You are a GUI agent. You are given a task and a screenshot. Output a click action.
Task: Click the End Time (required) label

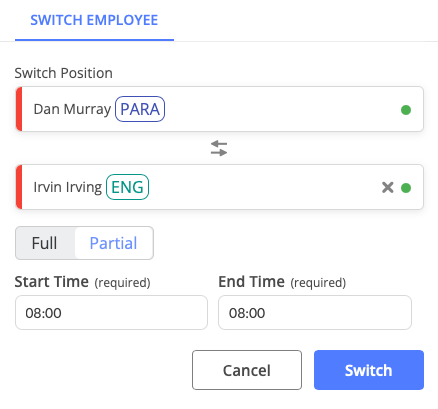tap(282, 282)
